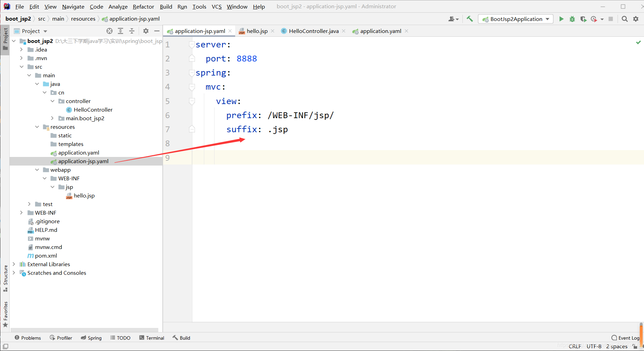Screen dimensions: 644x351
Task: Start debugging with the bug icon
Action: pos(572,19)
